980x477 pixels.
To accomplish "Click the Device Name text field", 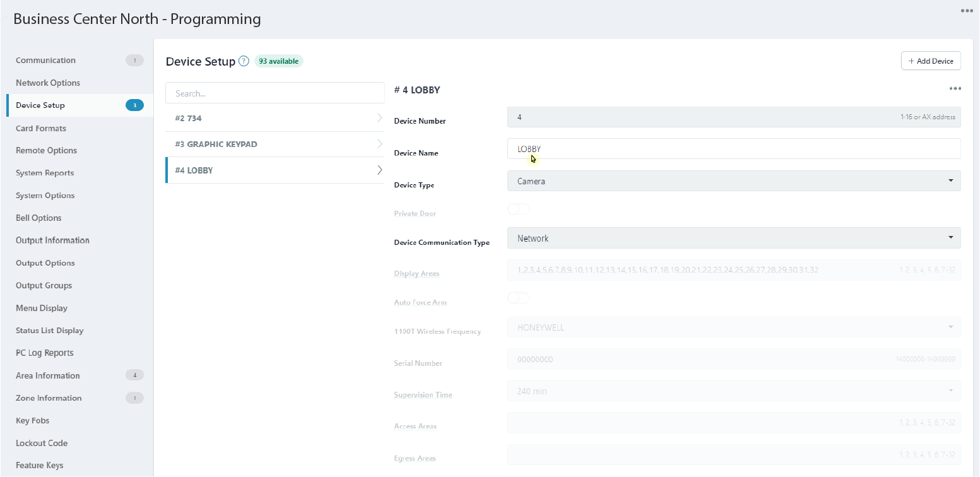I will 733,149.
